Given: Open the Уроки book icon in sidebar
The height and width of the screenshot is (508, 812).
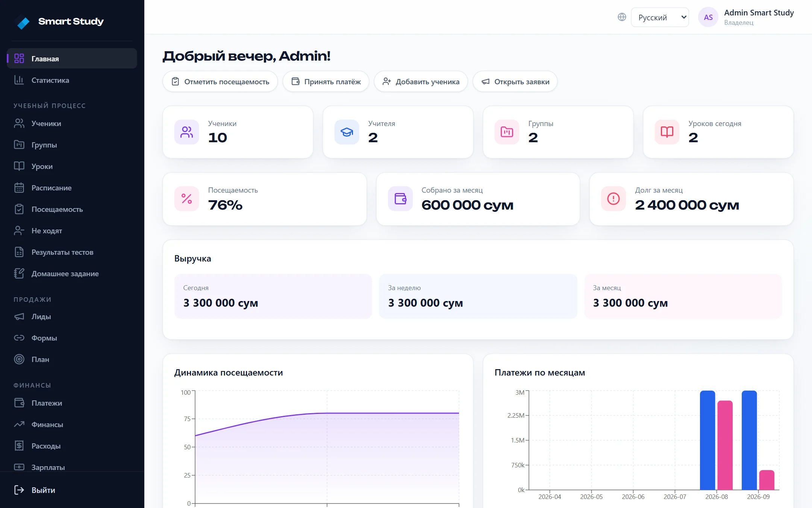Looking at the screenshot, I should (x=19, y=166).
